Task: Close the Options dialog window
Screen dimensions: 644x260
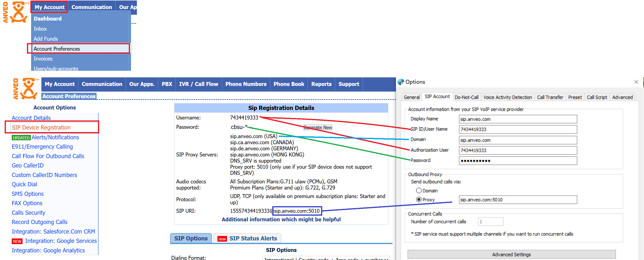Action: click(x=636, y=82)
